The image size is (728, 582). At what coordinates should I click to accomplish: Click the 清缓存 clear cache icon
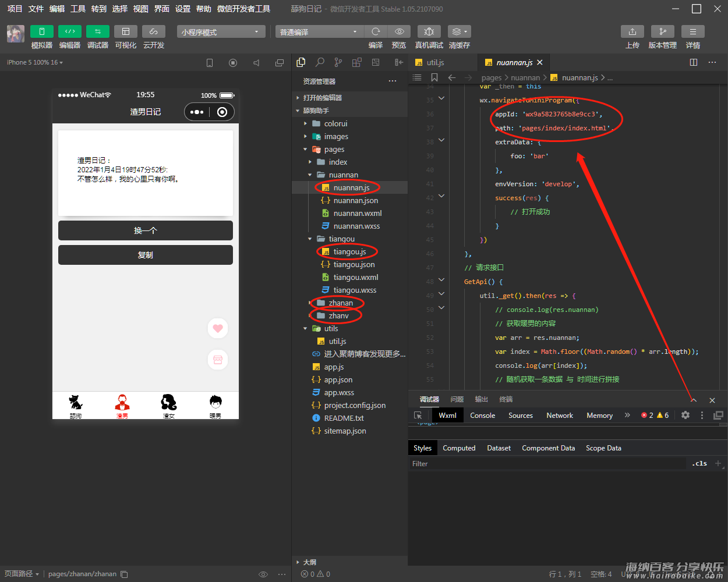(460, 31)
